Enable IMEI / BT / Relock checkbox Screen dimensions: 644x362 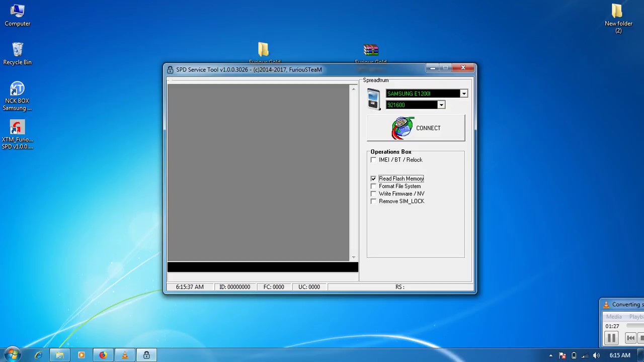(x=373, y=160)
